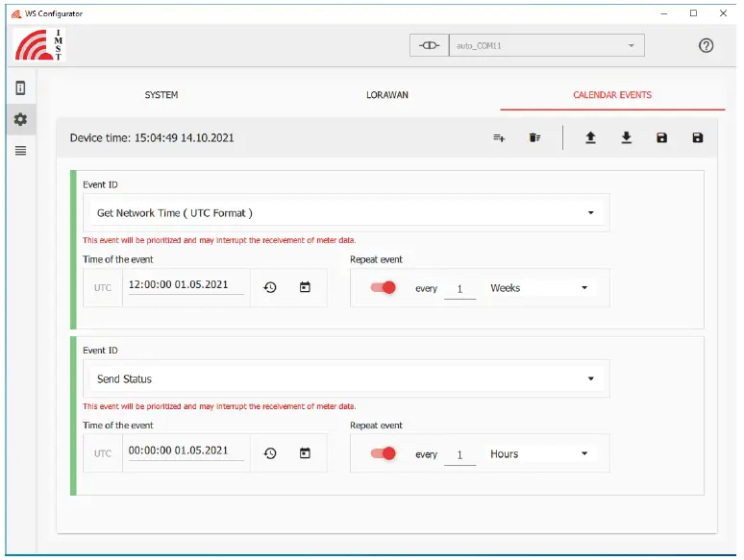Open help via the question mark icon
This screenshot has width=744, height=560.
[706, 45]
